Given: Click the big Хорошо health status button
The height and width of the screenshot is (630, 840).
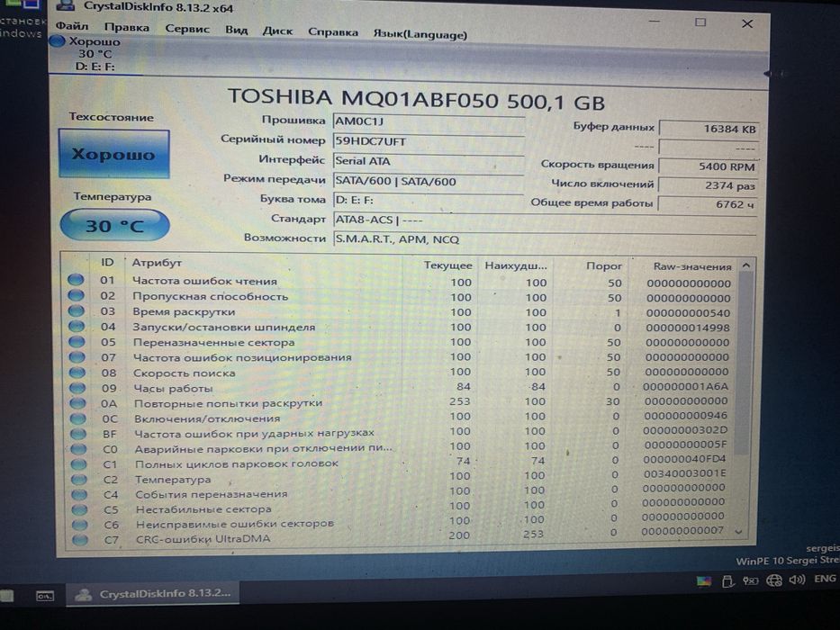Looking at the screenshot, I should tap(114, 154).
